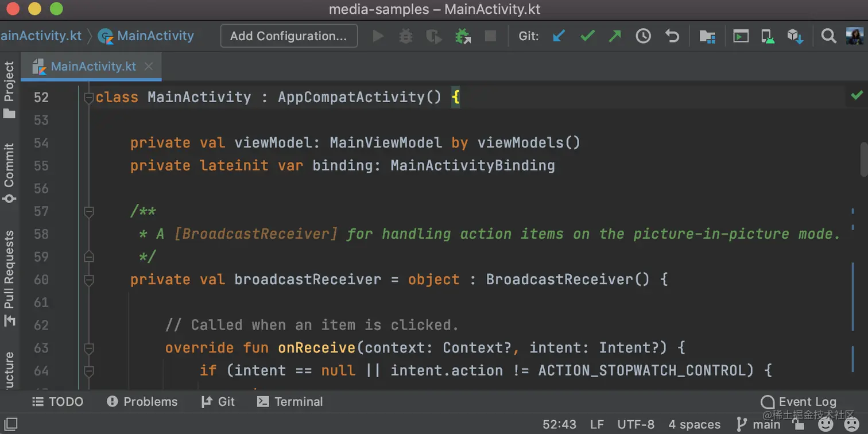Update project with blue Git arrow
The height and width of the screenshot is (434, 868).
[559, 36]
